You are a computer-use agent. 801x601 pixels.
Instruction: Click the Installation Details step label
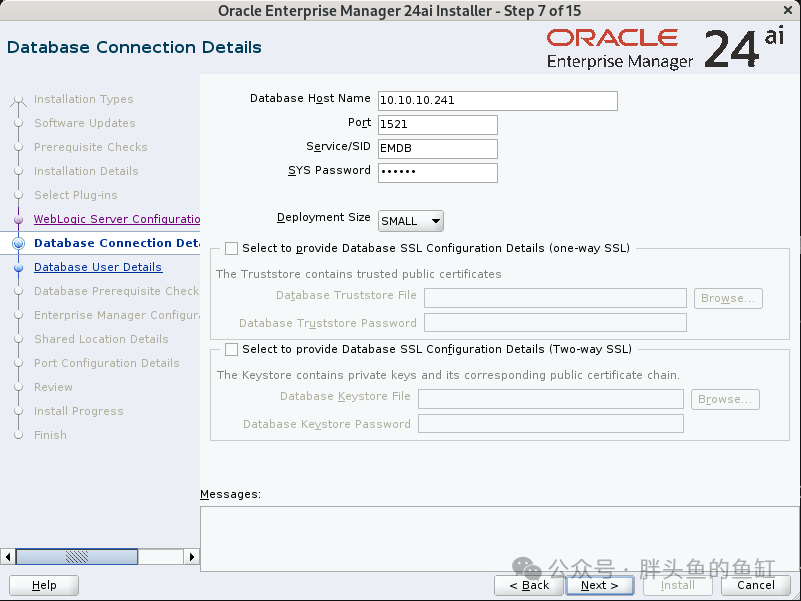(x=86, y=171)
